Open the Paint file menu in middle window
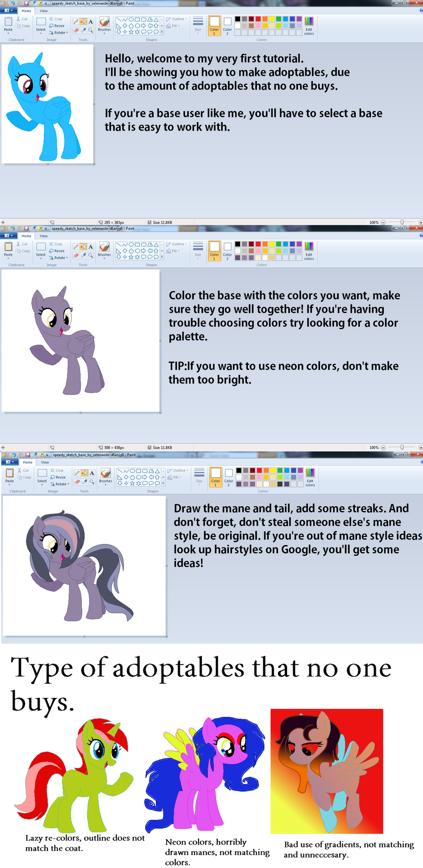Screen dimensions: 423x868 click(8, 236)
